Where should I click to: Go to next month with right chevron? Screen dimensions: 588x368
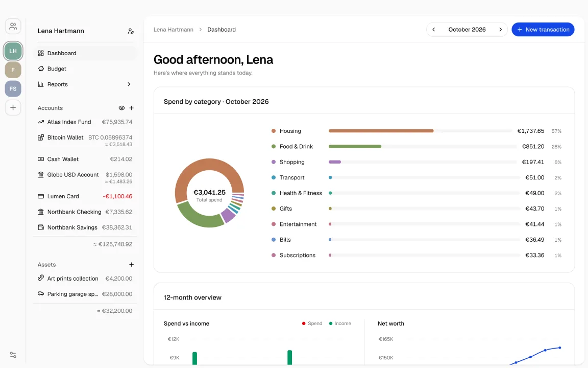pyautogui.click(x=500, y=30)
